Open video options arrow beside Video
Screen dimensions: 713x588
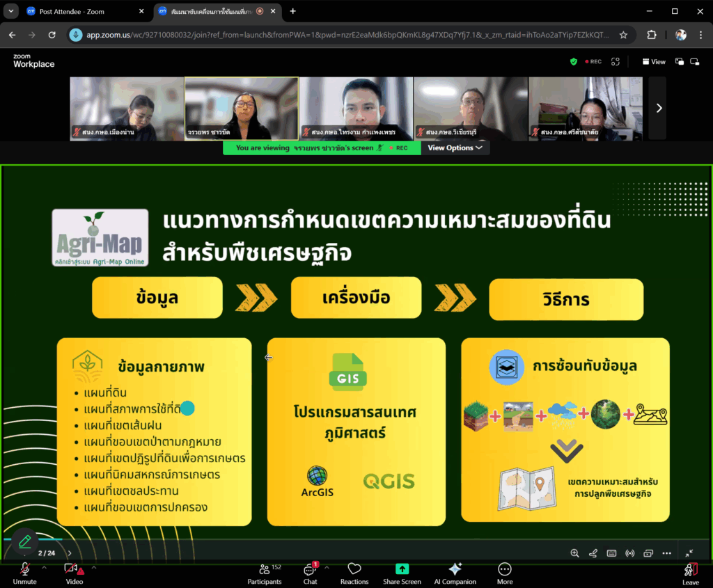94,568
